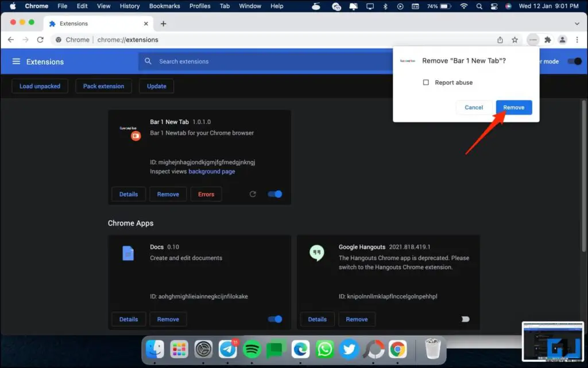
Task: Click Remove on Bar 1 New Tab card
Action: (x=168, y=194)
